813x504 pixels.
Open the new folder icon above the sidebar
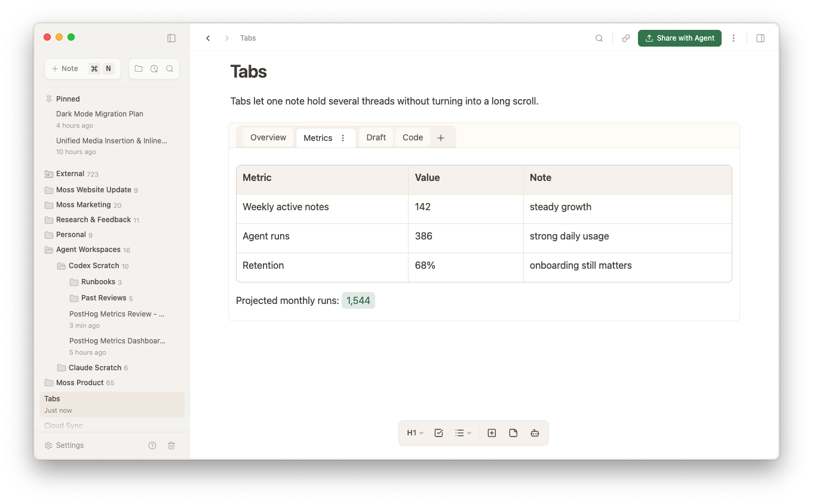click(x=138, y=69)
